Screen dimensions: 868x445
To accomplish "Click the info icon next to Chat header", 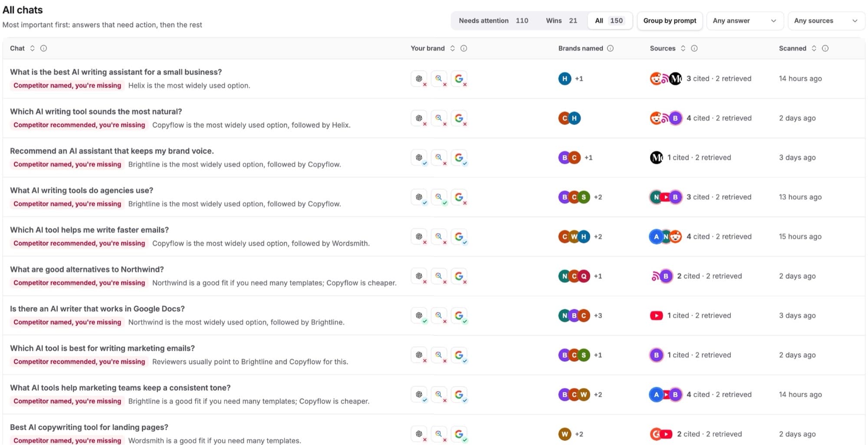I will pos(43,48).
